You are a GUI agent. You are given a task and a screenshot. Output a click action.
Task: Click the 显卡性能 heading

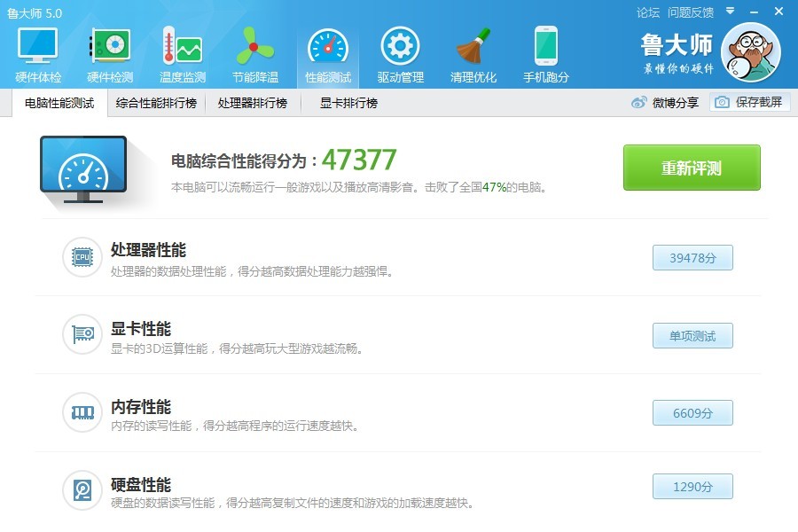pyautogui.click(x=141, y=328)
